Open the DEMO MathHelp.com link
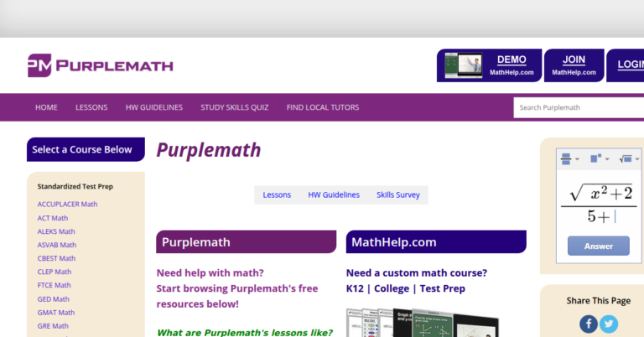This screenshot has height=337, width=644. click(x=512, y=65)
